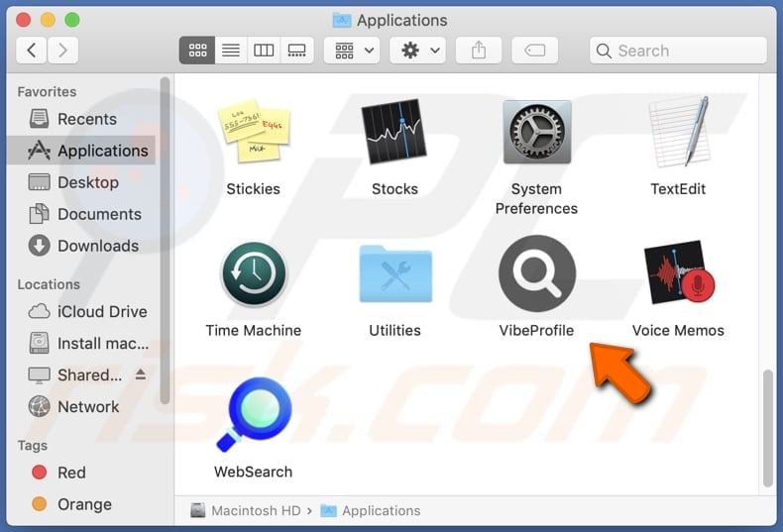Switch to icon view

coord(197,51)
